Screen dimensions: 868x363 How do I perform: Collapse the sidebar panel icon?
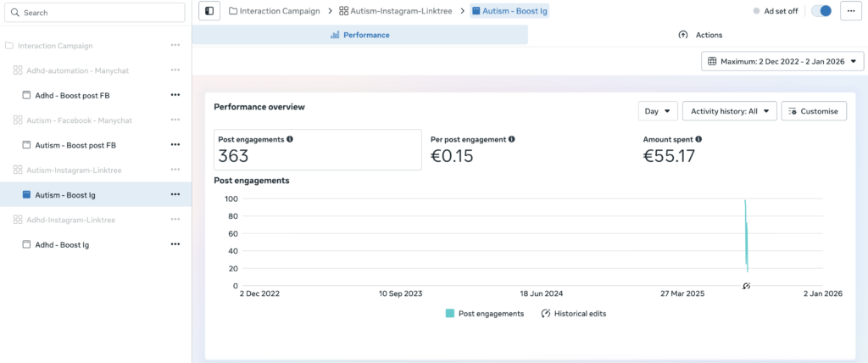pyautogui.click(x=209, y=11)
